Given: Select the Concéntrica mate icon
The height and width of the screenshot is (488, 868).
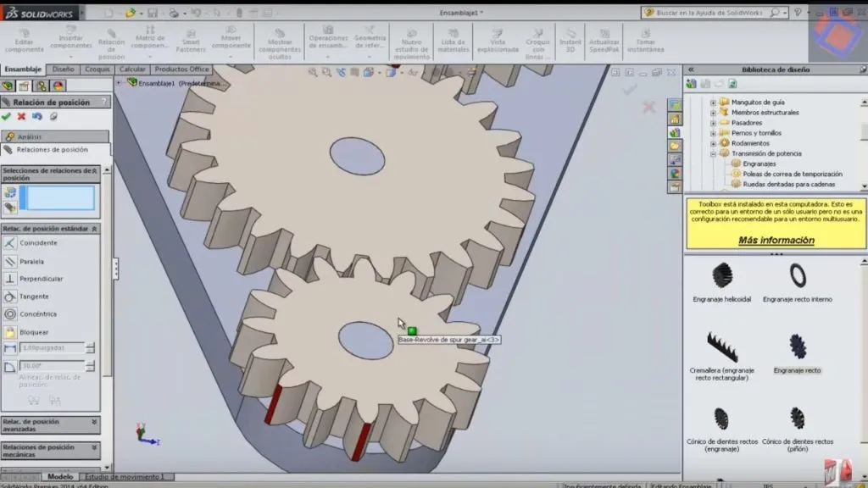Looking at the screenshot, I should coord(10,314).
